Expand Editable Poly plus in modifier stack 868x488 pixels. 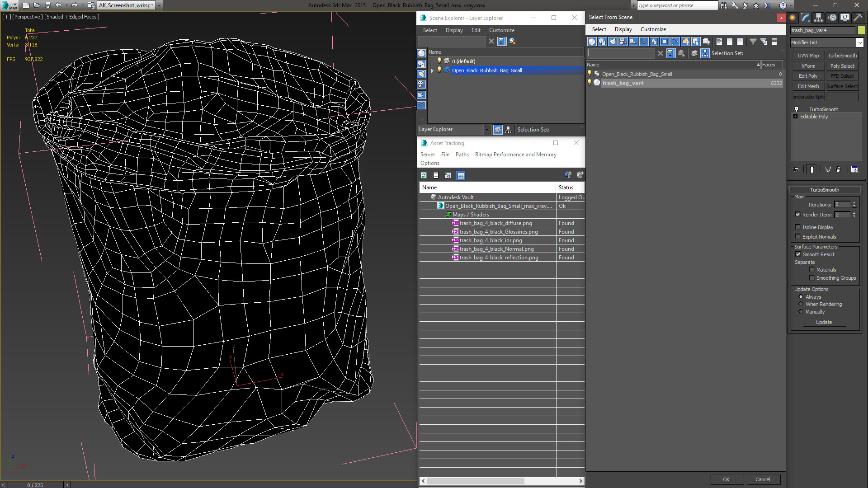tap(795, 117)
